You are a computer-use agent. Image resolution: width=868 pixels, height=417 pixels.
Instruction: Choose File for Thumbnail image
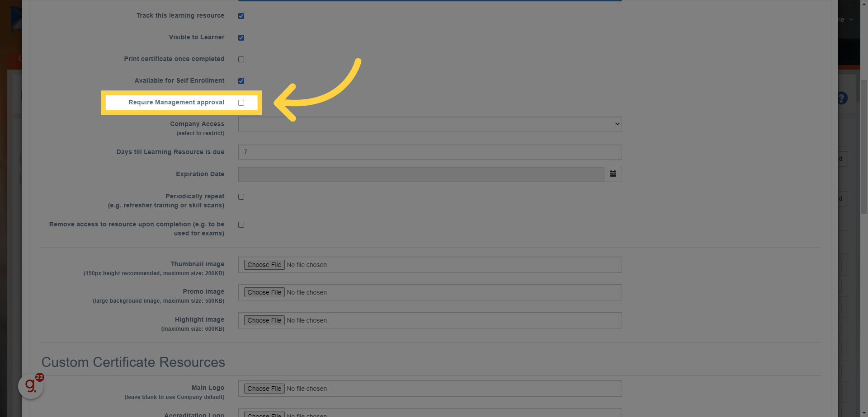[x=264, y=265]
